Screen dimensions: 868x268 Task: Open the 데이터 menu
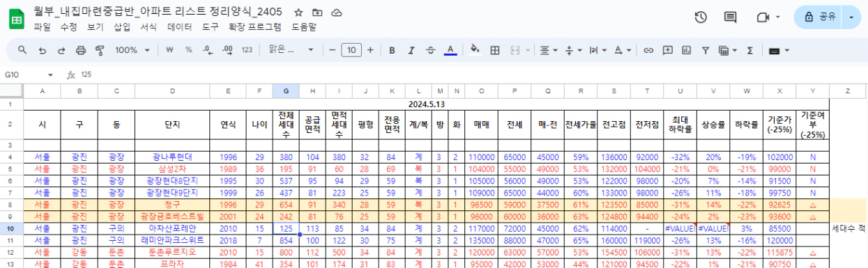pos(179,27)
